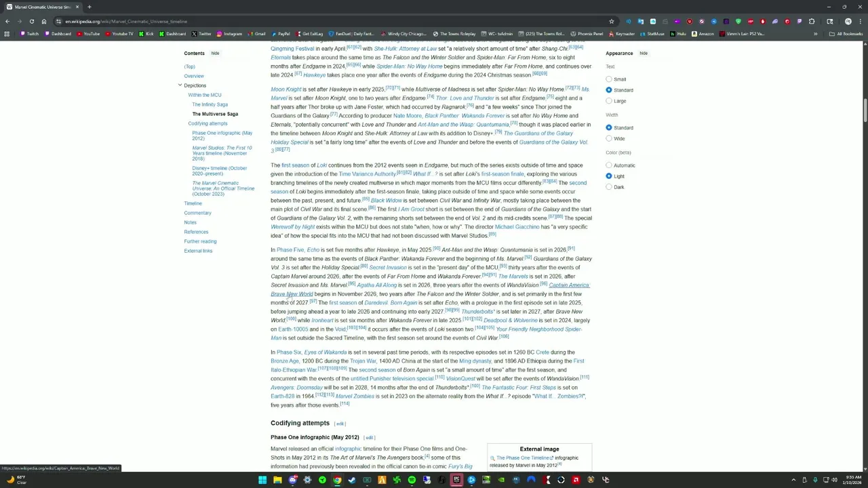
Task: Open the PayPal bookmark
Action: click(281, 34)
